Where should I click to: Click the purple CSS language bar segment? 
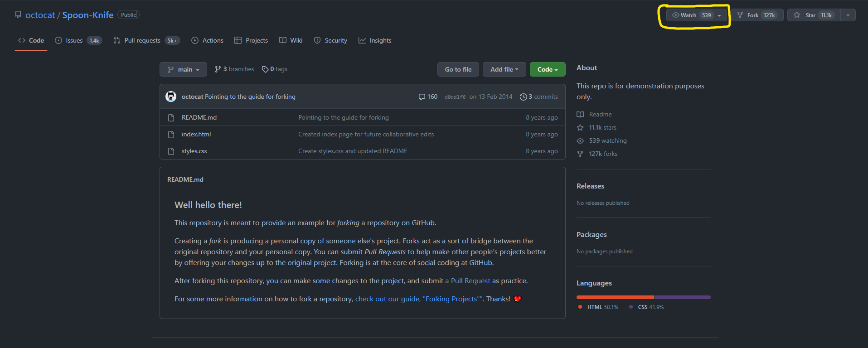tap(683, 297)
